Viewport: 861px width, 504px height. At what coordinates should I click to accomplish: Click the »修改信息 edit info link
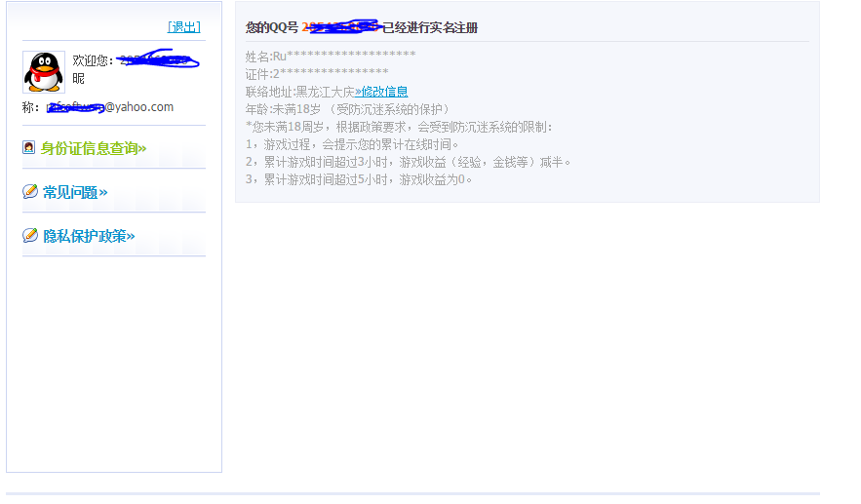pos(381,92)
